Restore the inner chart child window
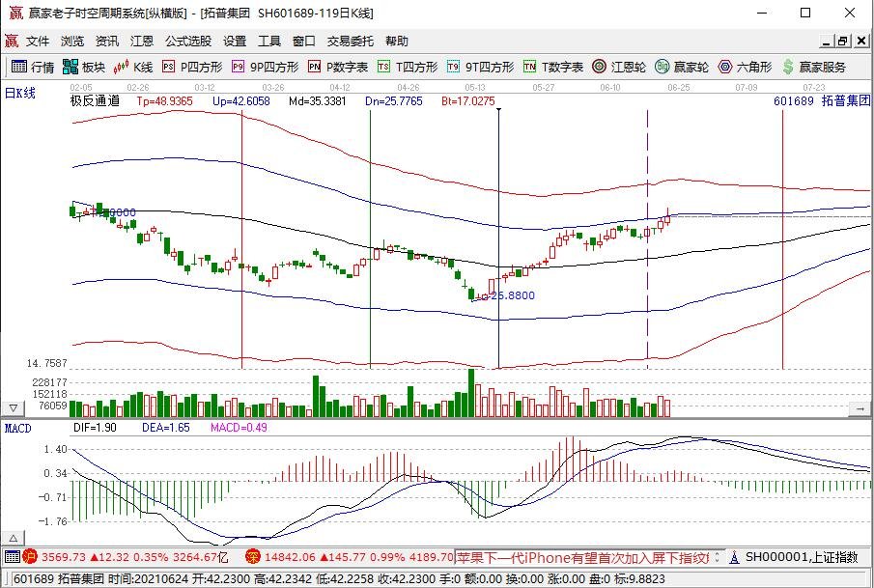Image resolution: width=874 pixels, height=588 pixels. pyautogui.click(x=843, y=41)
